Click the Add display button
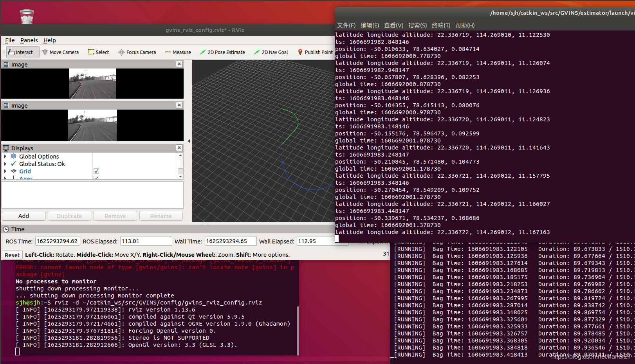Image resolution: width=635 pixels, height=364 pixels. (23, 216)
